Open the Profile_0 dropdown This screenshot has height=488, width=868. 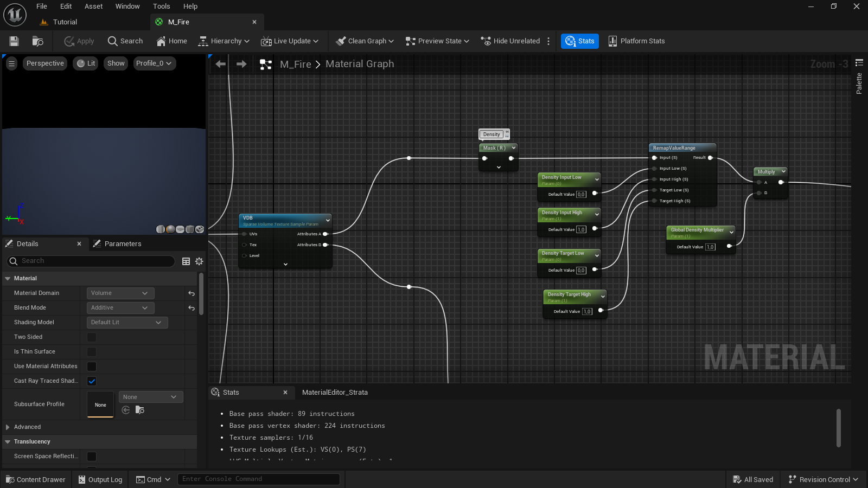pos(154,63)
